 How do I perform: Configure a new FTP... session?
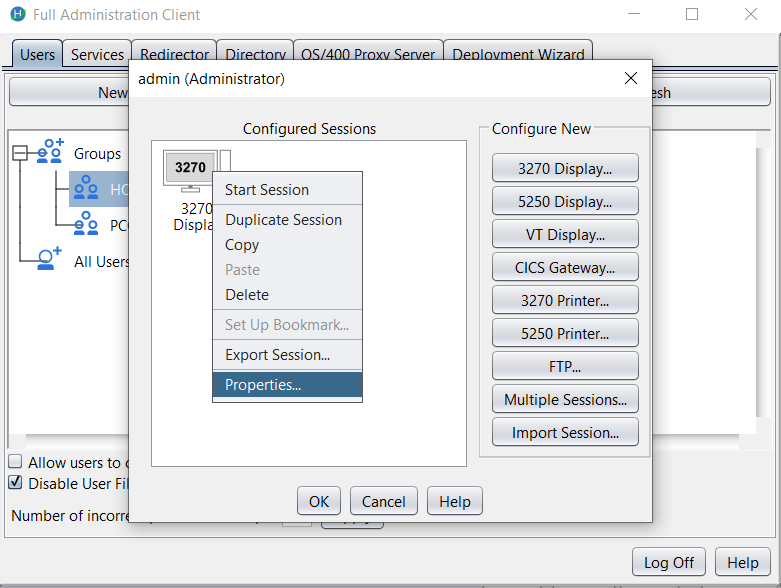tap(565, 367)
